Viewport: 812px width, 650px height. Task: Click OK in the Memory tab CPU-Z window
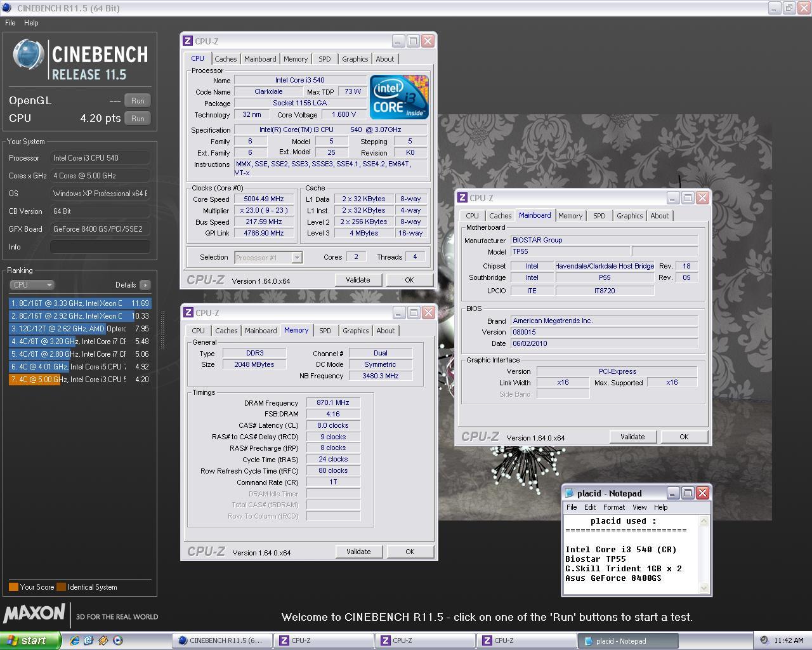pos(410,552)
